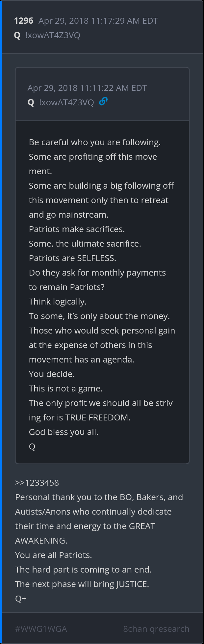Image resolution: width=204 pixels, height=644 pixels.
Task: Click the "This is not a game." line
Action: pyautogui.click(x=66, y=389)
